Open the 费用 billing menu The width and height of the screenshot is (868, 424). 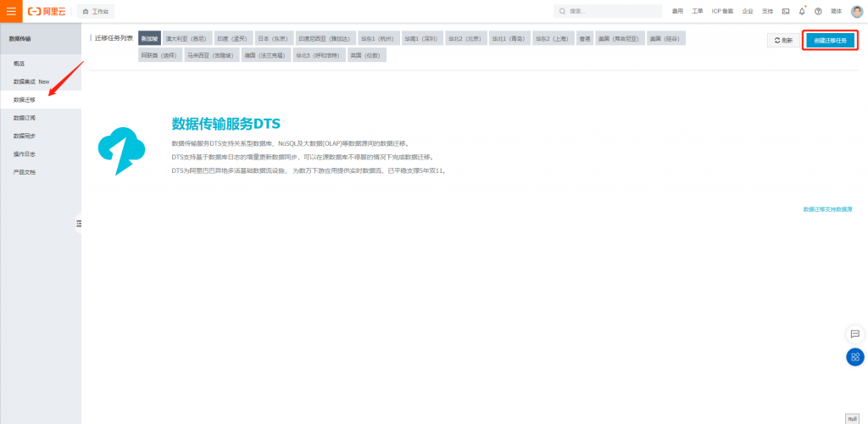[x=677, y=11]
